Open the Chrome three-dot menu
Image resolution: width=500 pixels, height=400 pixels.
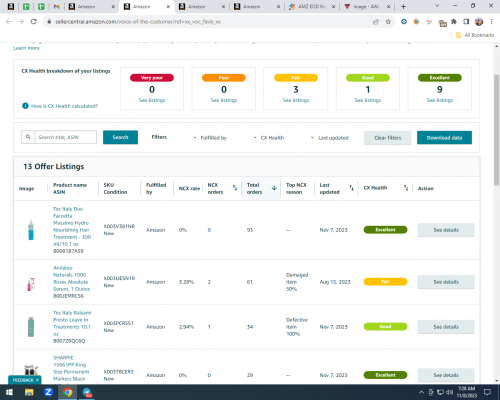click(x=491, y=22)
